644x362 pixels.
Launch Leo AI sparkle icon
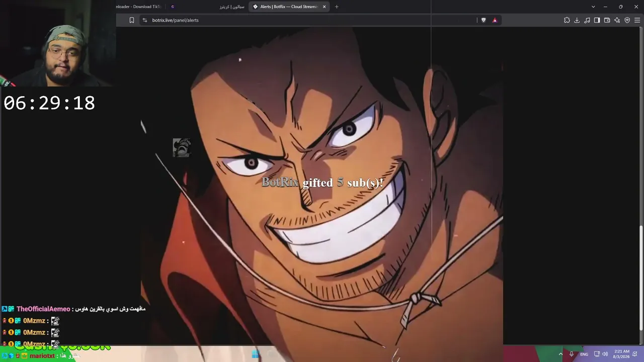[617, 20]
